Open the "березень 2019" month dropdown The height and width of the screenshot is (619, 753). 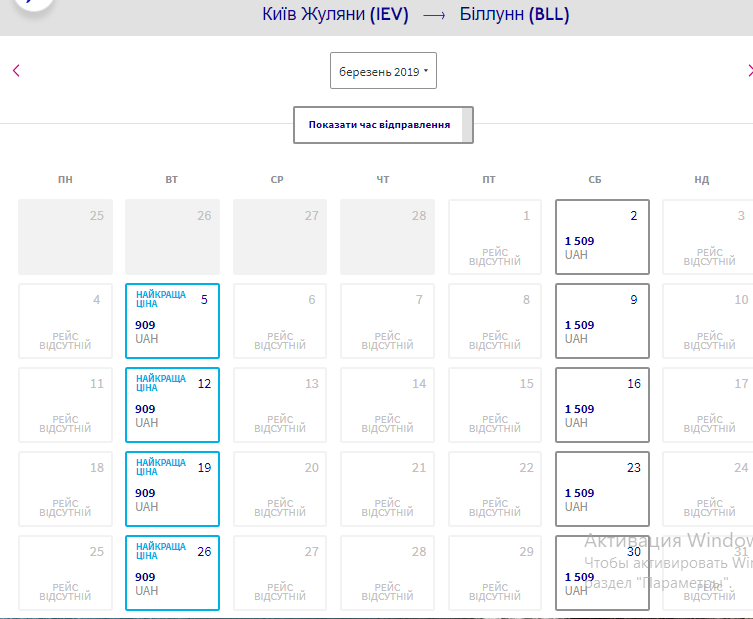point(383,71)
